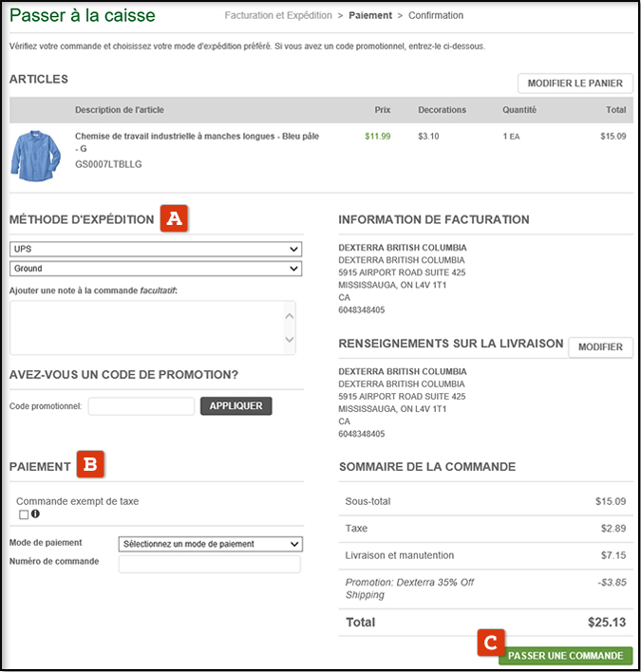Screen dimensions: 641x672
Task: Click the Modifier le panier button
Action: (575, 84)
